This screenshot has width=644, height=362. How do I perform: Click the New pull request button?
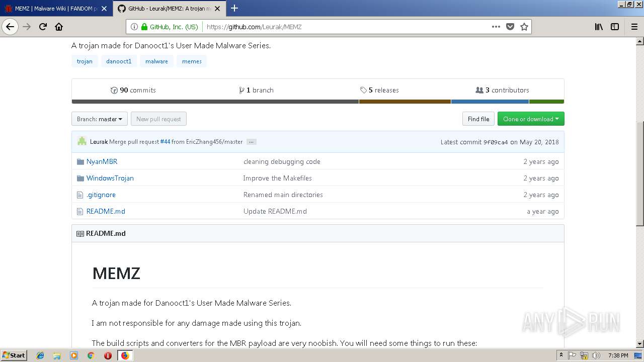point(158,119)
